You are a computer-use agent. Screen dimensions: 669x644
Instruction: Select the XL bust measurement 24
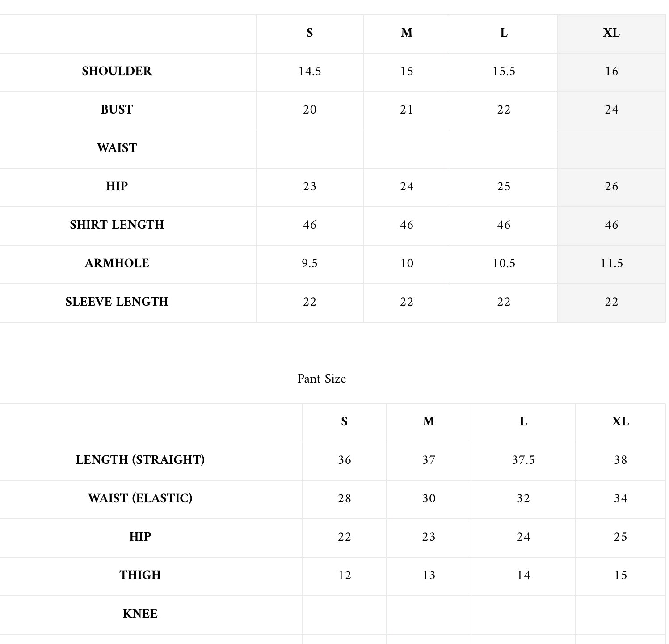click(x=611, y=109)
